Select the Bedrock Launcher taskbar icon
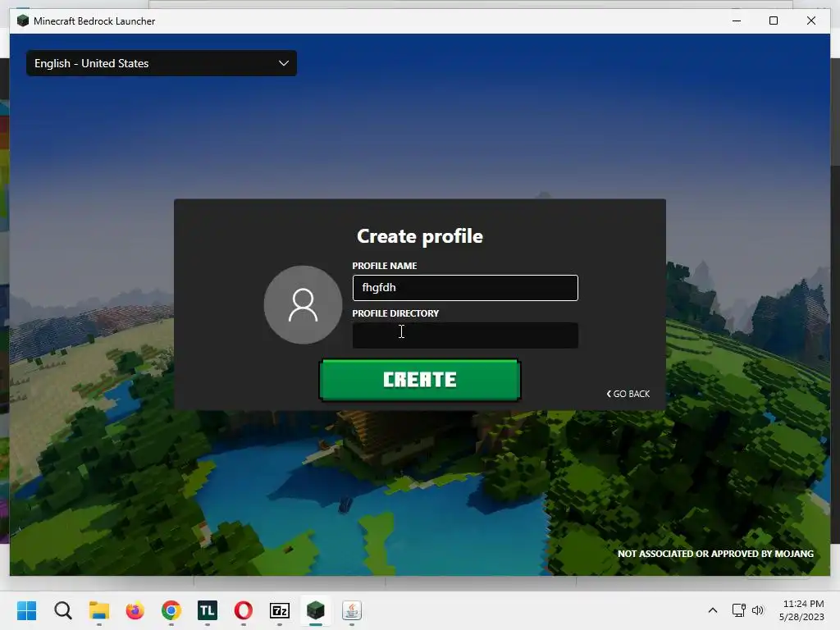This screenshot has height=630, width=840. (316, 610)
